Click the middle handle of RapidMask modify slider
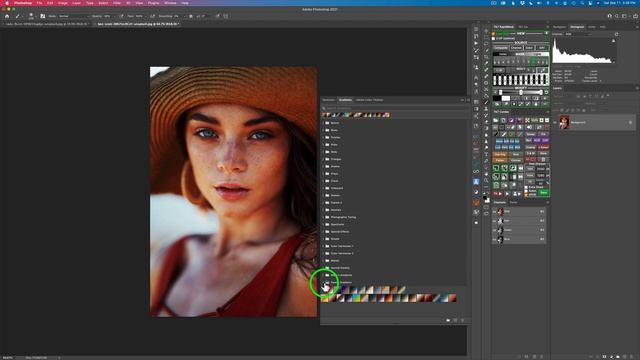Viewport: 640px width, 360px height. (x=521, y=93)
